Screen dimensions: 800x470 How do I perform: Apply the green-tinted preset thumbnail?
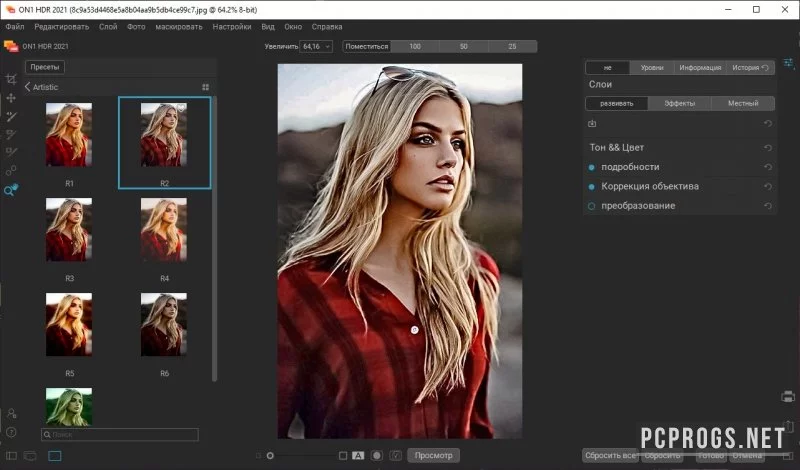point(69,407)
